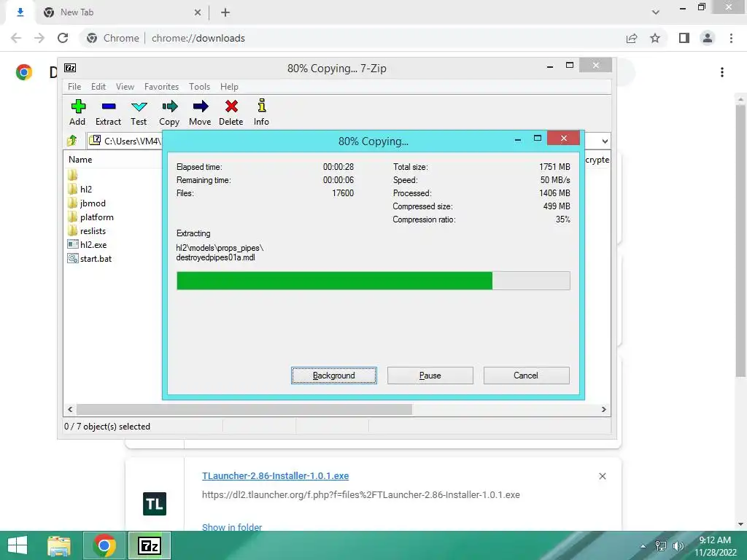Bookmark this page with star icon

click(655, 38)
